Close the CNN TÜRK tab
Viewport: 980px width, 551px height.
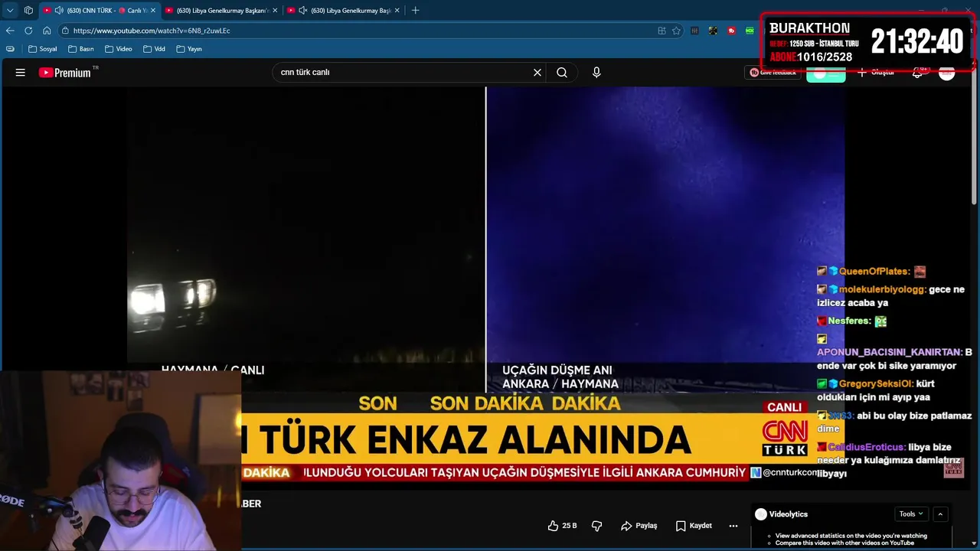153,11
